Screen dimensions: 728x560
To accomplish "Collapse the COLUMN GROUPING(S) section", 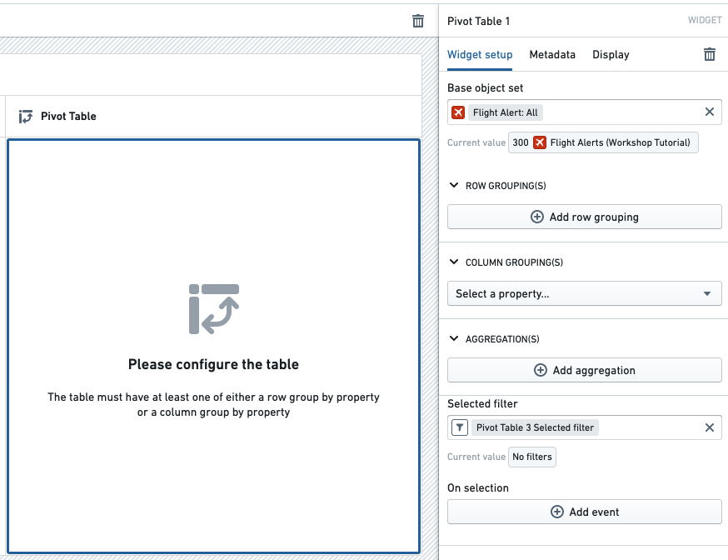I will click(454, 262).
